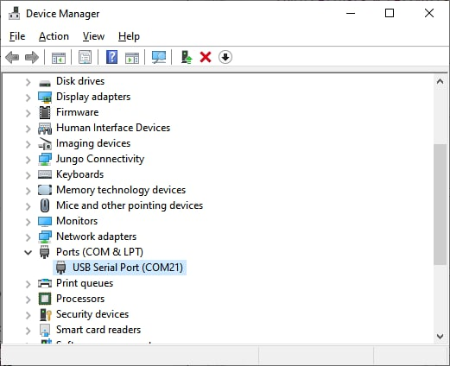
Task: Click the Ports (COM & LPT) plug icon
Action: point(44,252)
